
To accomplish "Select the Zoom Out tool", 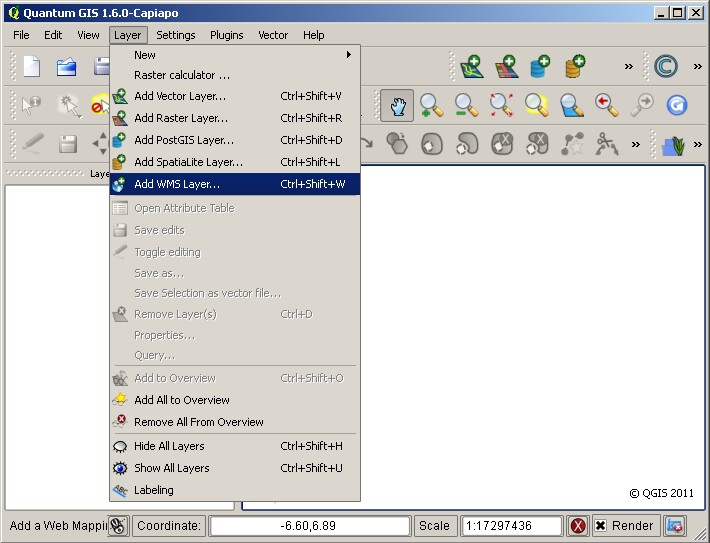I will click(x=466, y=106).
